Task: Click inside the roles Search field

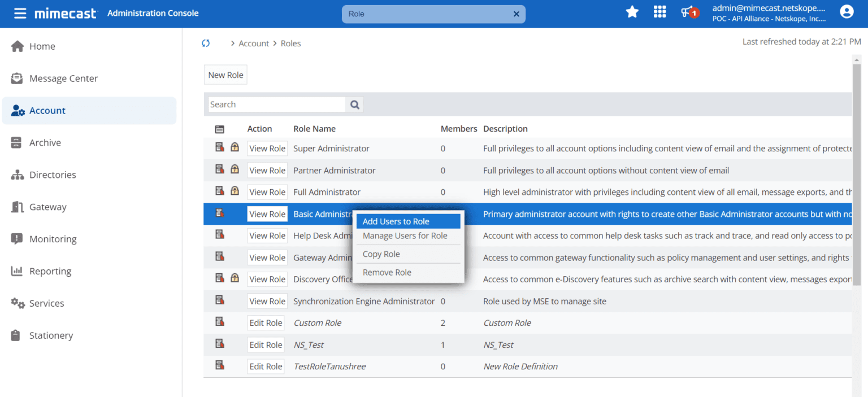Action: click(x=277, y=104)
